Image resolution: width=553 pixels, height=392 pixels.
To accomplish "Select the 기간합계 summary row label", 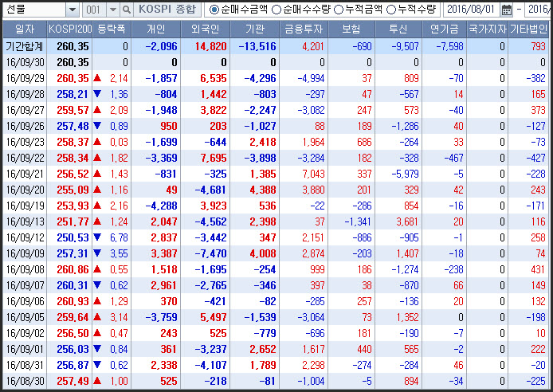I will point(25,46).
